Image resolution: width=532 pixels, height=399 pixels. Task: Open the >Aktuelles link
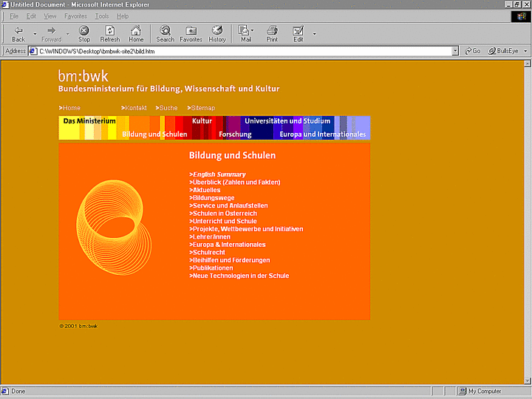(x=205, y=190)
